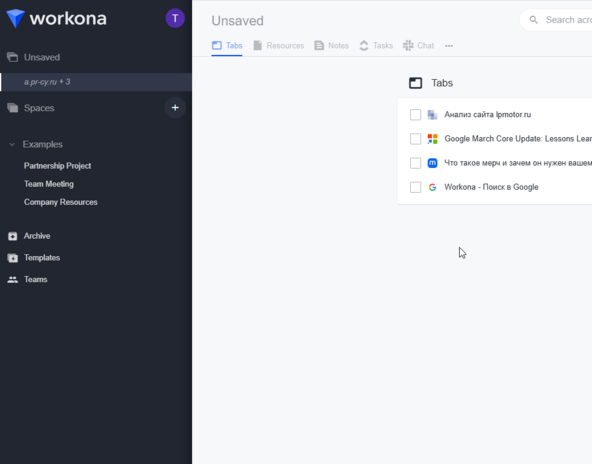Open the Company Resources space
This screenshot has width=592, height=464.
pyautogui.click(x=60, y=202)
